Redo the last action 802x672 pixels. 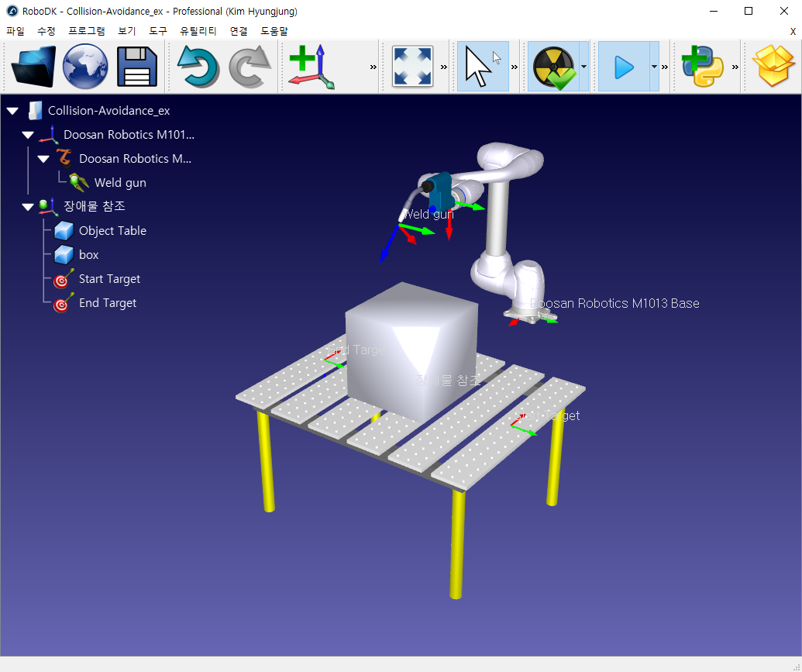tap(250, 67)
